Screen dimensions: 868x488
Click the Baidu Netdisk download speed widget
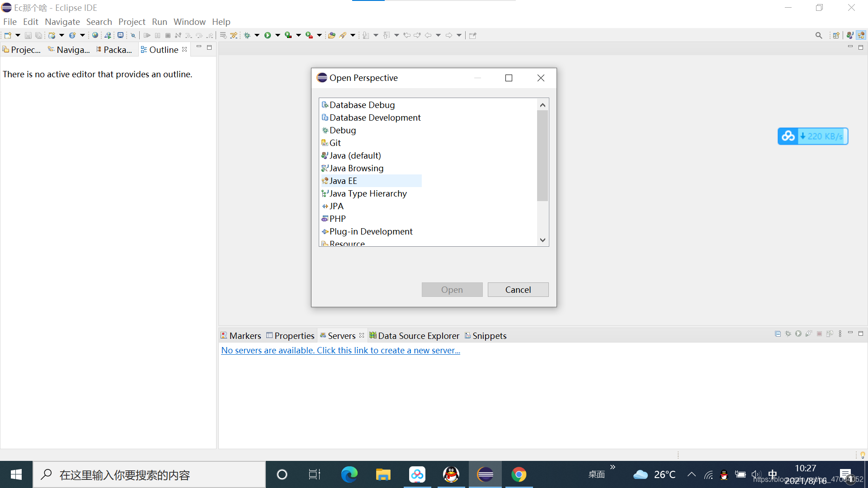[813, 136]
